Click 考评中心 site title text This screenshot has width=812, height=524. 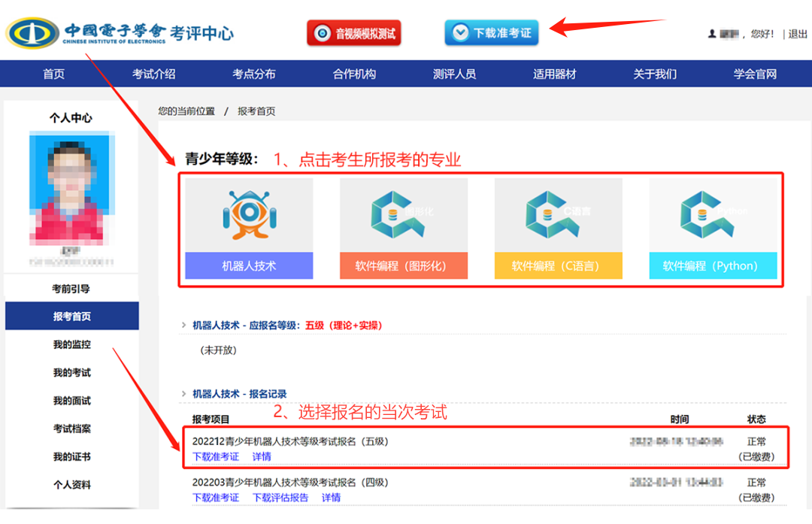(202, 33)
